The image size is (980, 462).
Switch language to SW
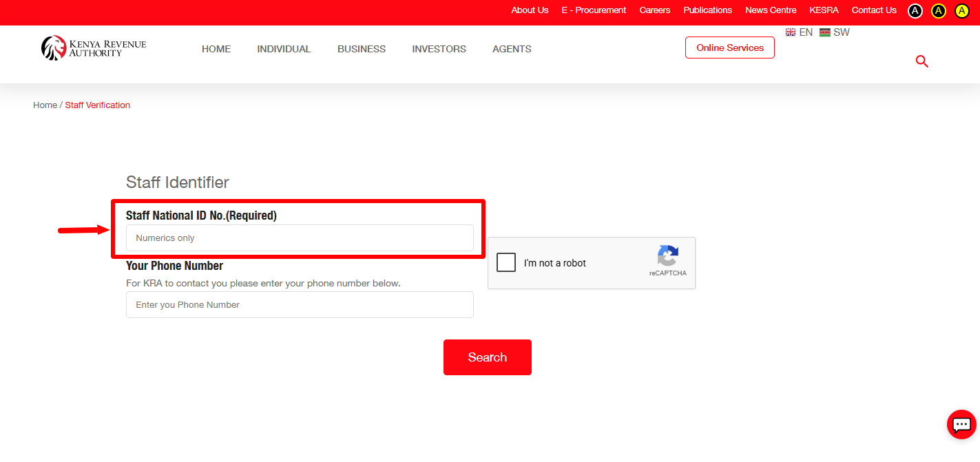(842, 32)
